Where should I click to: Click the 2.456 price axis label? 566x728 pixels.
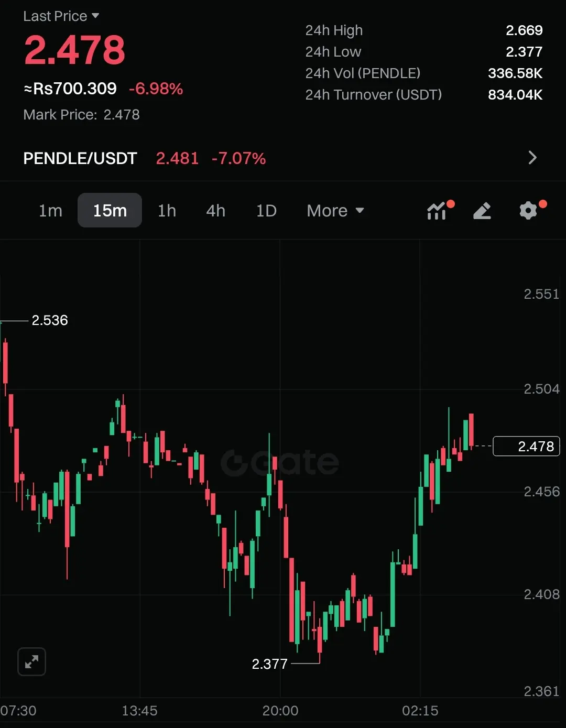click(541, 492)
